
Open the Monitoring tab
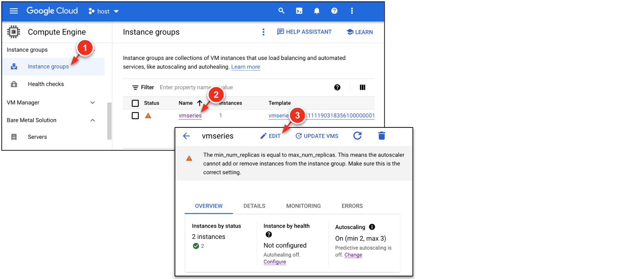pos(303,206)
